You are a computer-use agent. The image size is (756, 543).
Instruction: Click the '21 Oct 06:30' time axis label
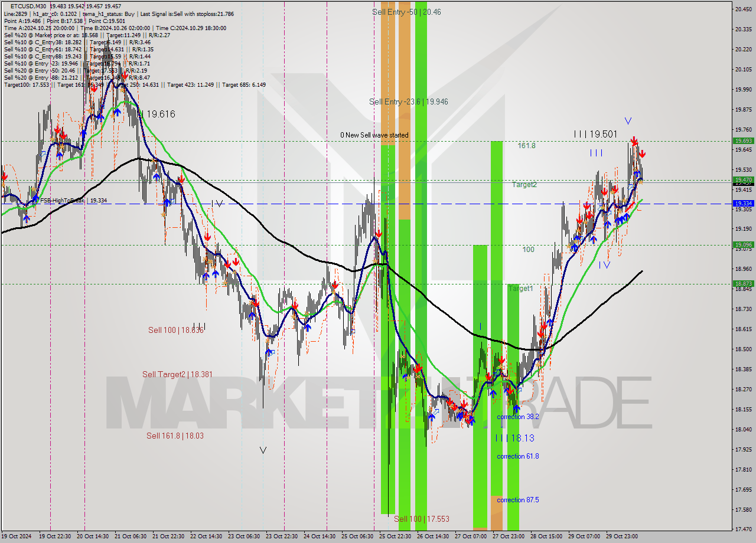131,537
